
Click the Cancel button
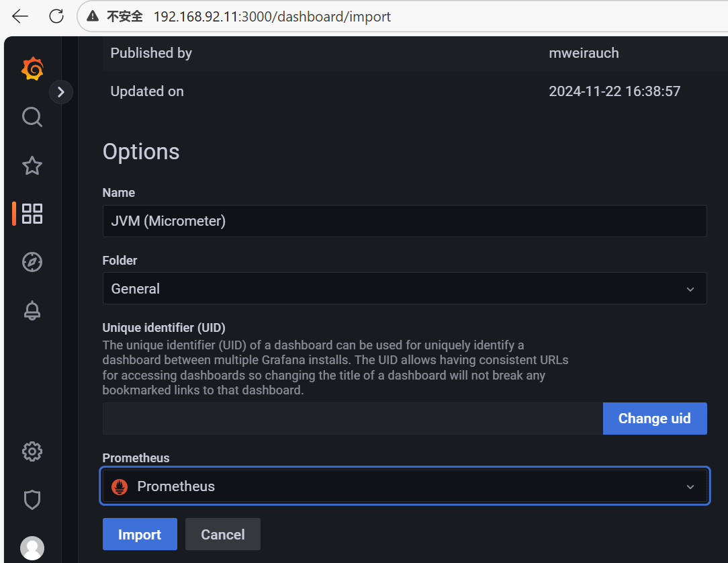coord(223,534)
